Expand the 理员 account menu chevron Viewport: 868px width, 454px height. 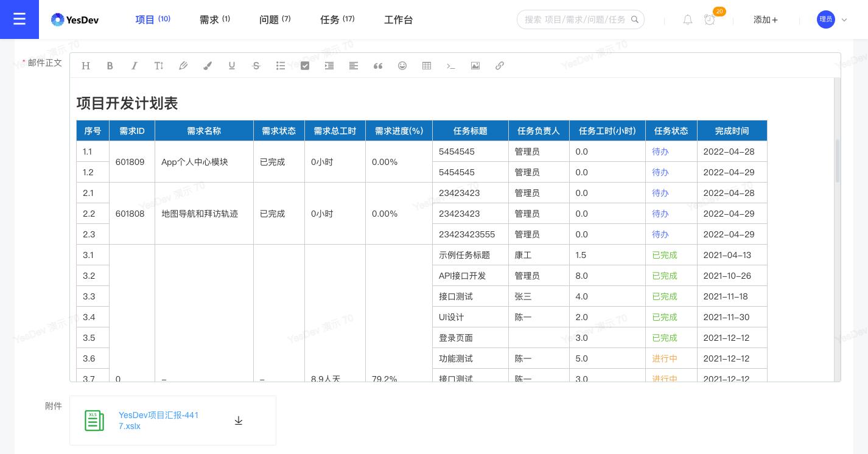click(845, 19)
